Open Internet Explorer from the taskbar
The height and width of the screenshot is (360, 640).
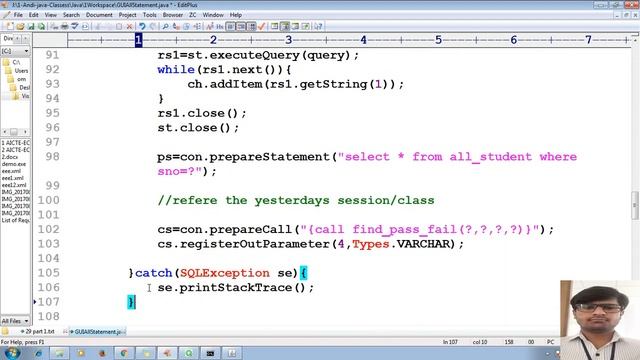tap(38, 353)
